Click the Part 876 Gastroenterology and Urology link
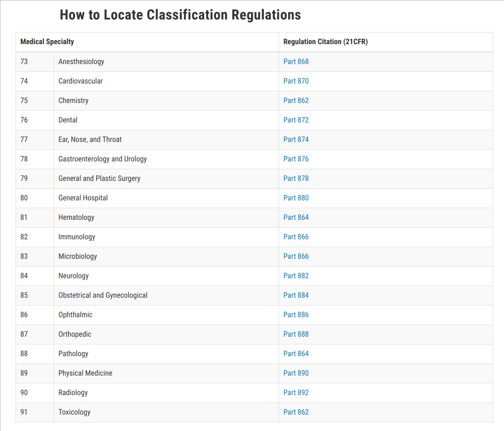This screenshot has height=431, width=504. pos(296,159)
